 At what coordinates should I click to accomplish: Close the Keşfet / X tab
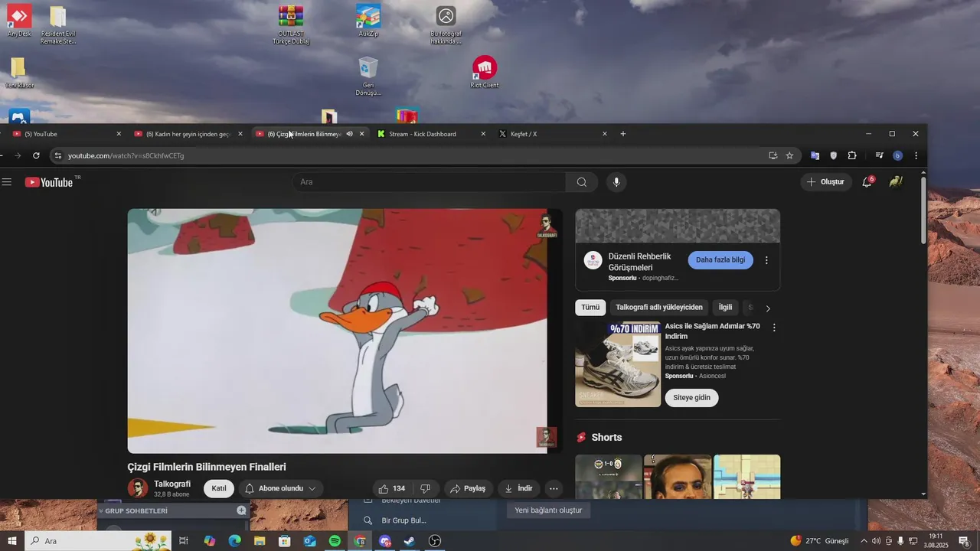click(x=605, y=134)
